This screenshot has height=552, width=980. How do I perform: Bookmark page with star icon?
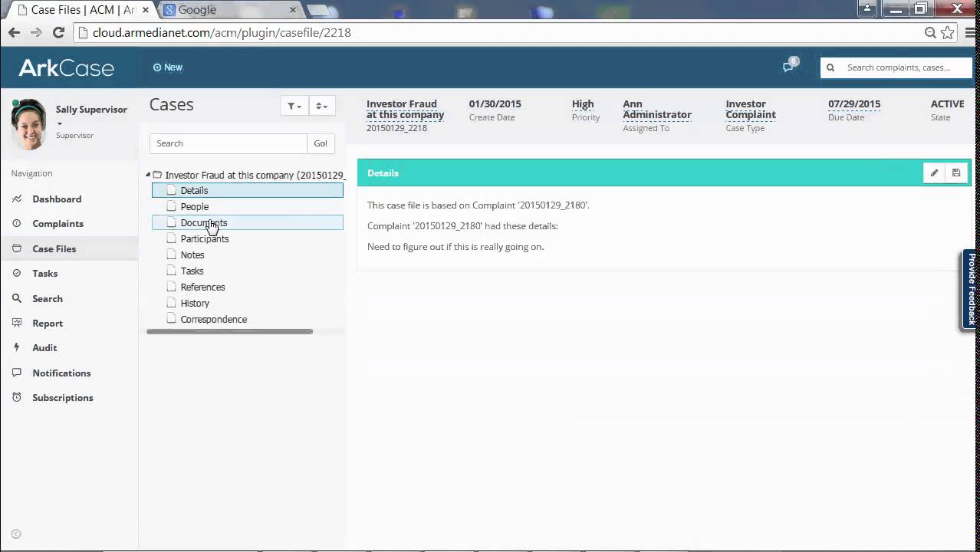pyautogui.click(x=948, y=33)
